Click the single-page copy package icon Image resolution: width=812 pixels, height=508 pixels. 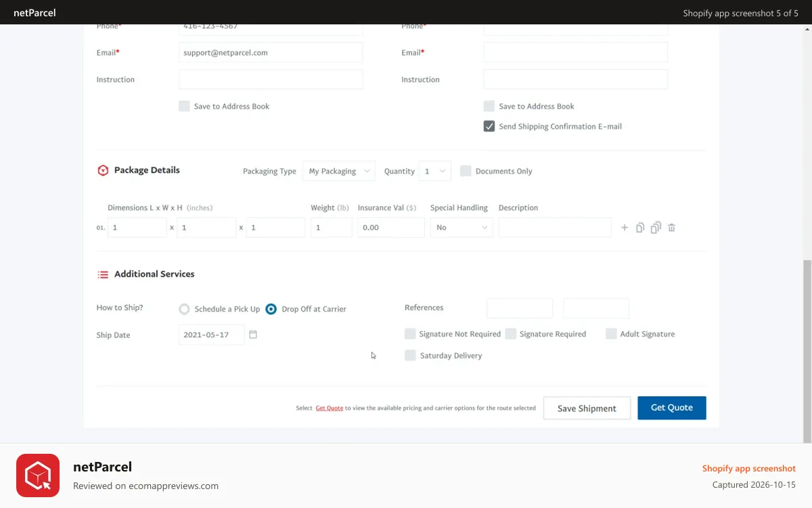point(640,228)
